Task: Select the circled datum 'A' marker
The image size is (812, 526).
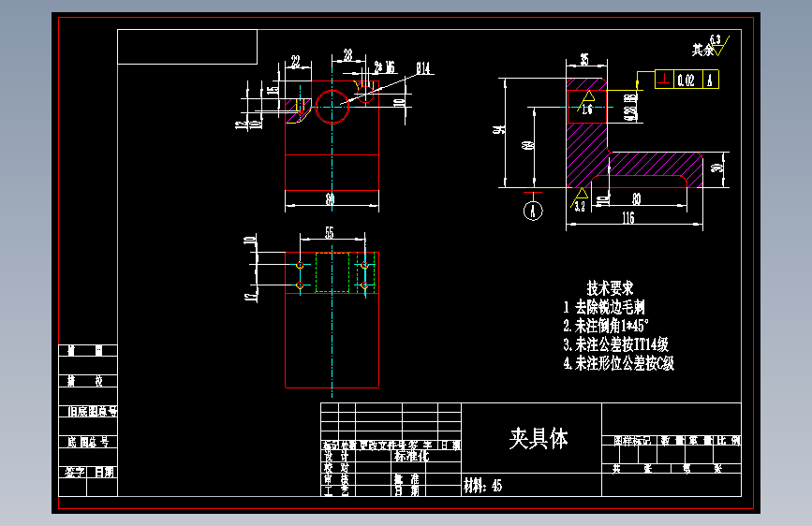Action: [533, 211]
